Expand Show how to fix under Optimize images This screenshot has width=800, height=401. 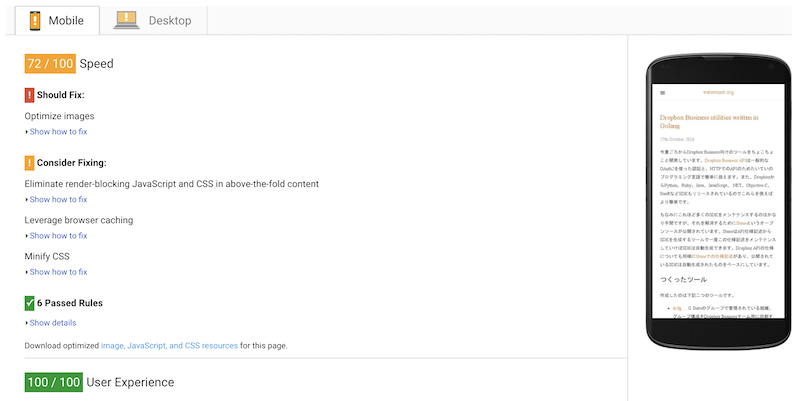tap(58, 131)
